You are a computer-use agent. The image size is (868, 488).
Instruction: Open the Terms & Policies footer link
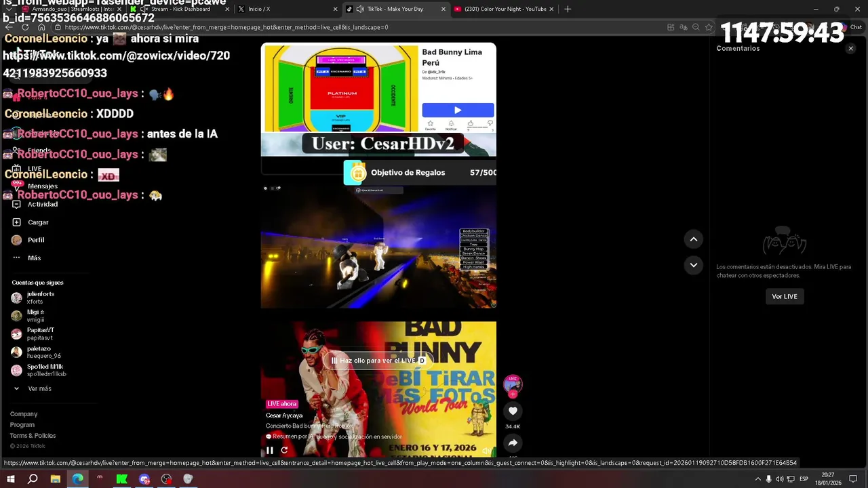(x=33, y=436)
